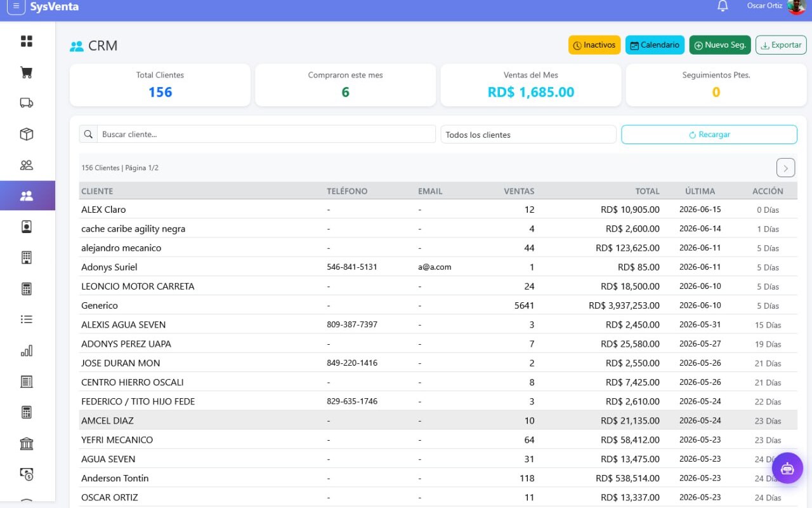Screen dimensions: 812x508
Task: Open the bullet list sidebar icon
Action: [x=27, y=319]
